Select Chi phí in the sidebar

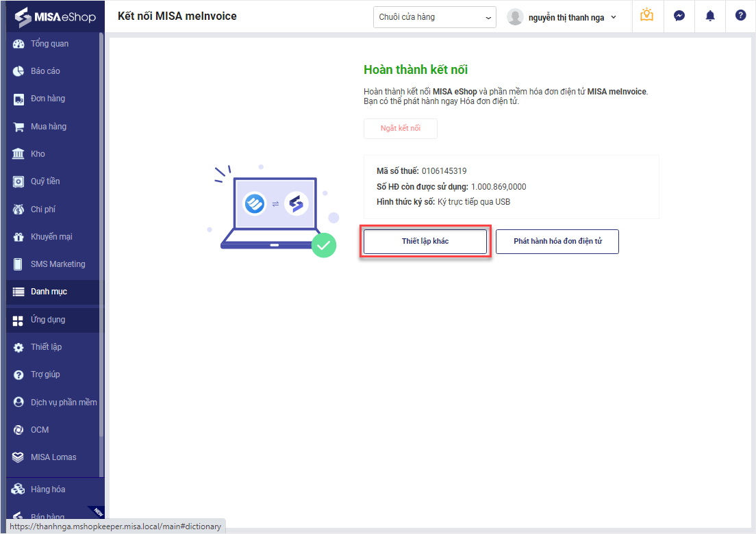pyautogui.click(x=43, y=209)
